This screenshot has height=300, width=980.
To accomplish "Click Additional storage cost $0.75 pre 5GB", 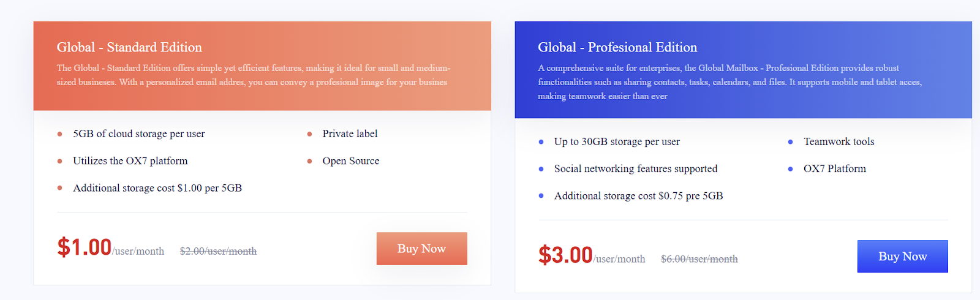I will point(638,196).
